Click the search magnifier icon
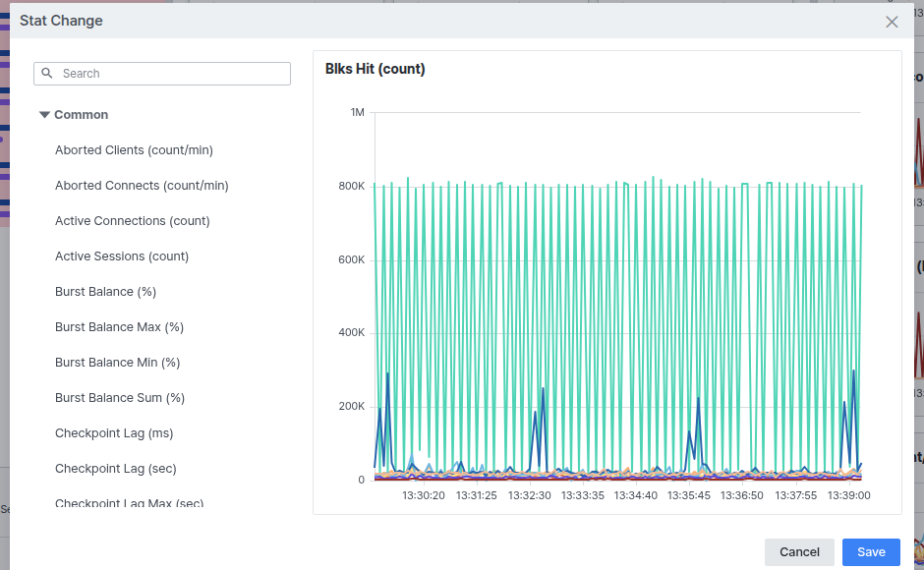The image size is (924, 570). coord(47,73)
